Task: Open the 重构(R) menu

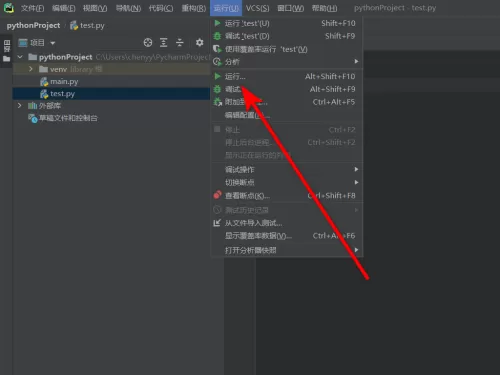Action: point(194,8)
